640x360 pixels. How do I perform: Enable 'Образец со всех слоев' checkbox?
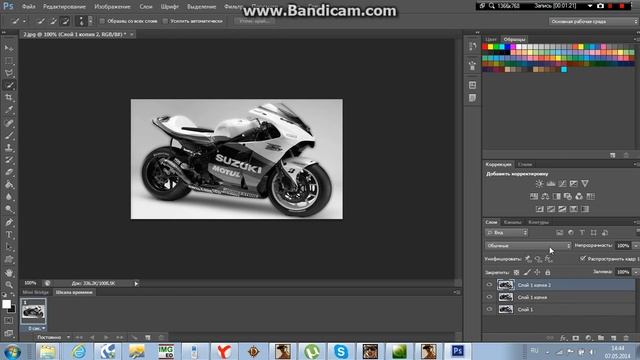[102, 21]
